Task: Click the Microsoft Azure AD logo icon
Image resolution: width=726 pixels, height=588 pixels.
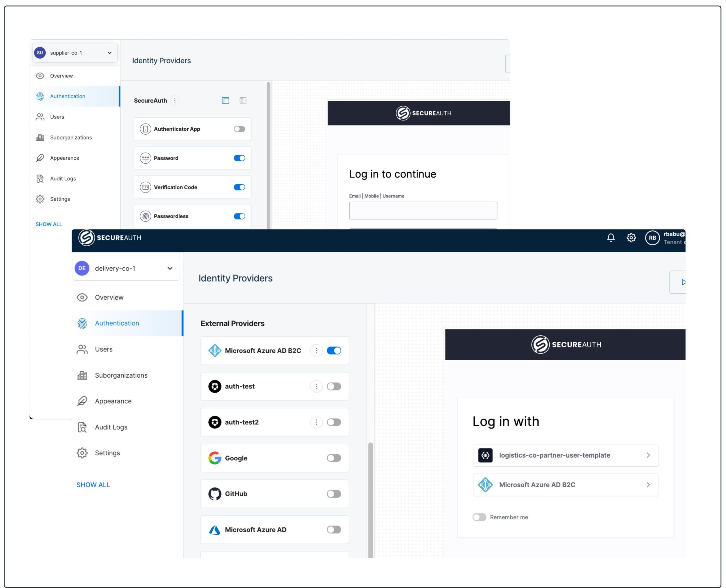Action: [x=215, y=530]
